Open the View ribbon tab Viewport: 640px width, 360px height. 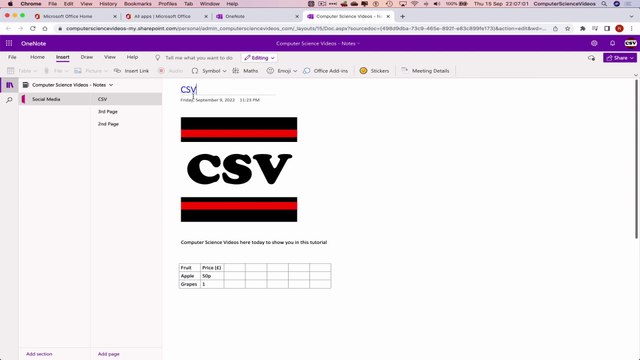click(110, 57)
